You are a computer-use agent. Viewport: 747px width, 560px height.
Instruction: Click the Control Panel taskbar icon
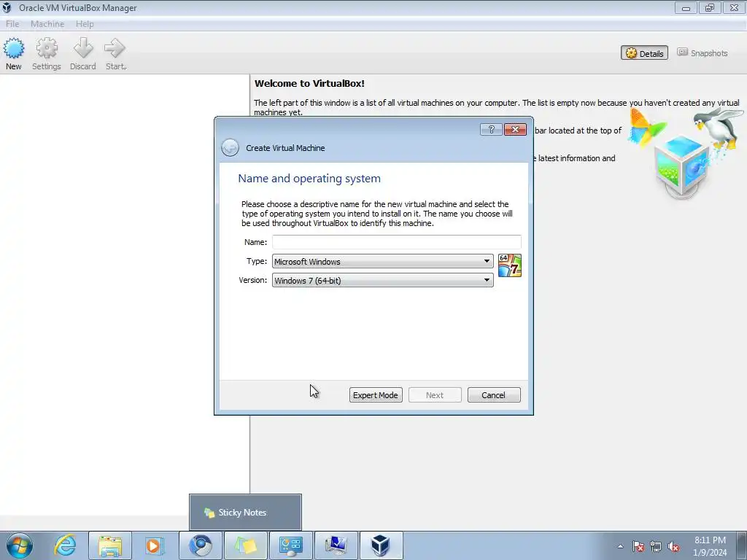pyautogui.click(x=290, y=545)
